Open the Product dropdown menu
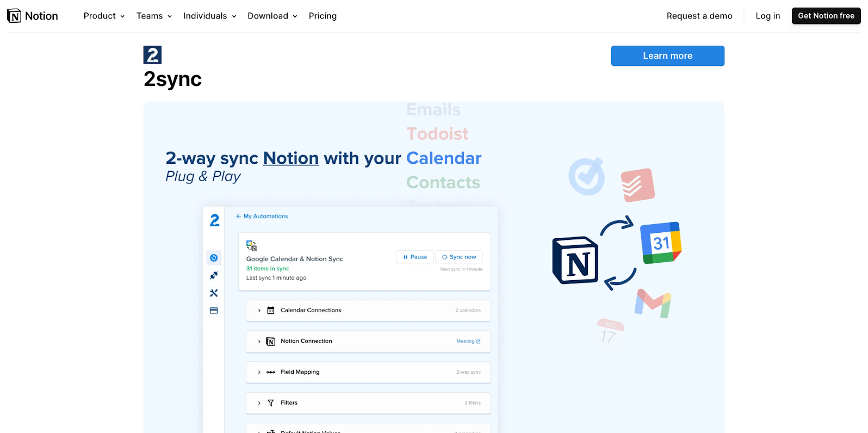 coord(104,16)
